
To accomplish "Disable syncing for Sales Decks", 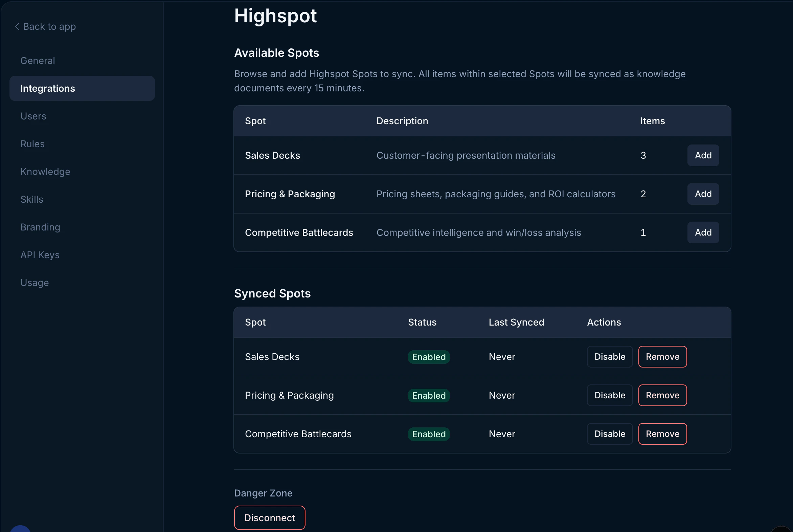I will point(610,357).
